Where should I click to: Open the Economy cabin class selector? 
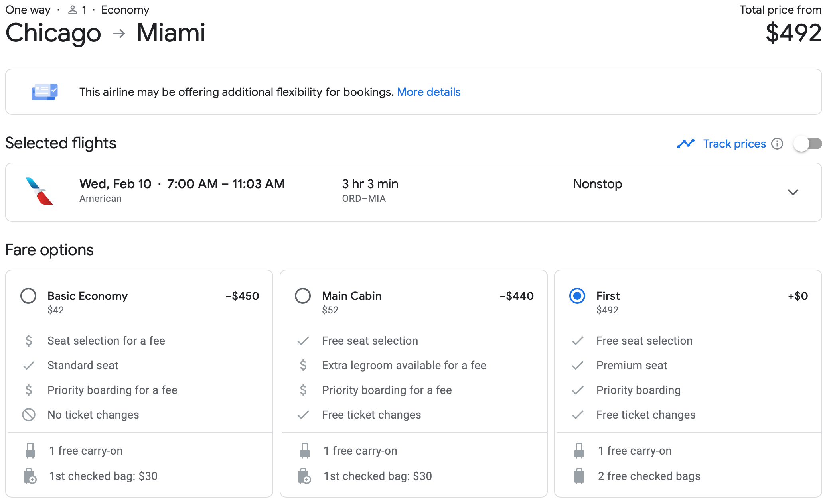125,9
